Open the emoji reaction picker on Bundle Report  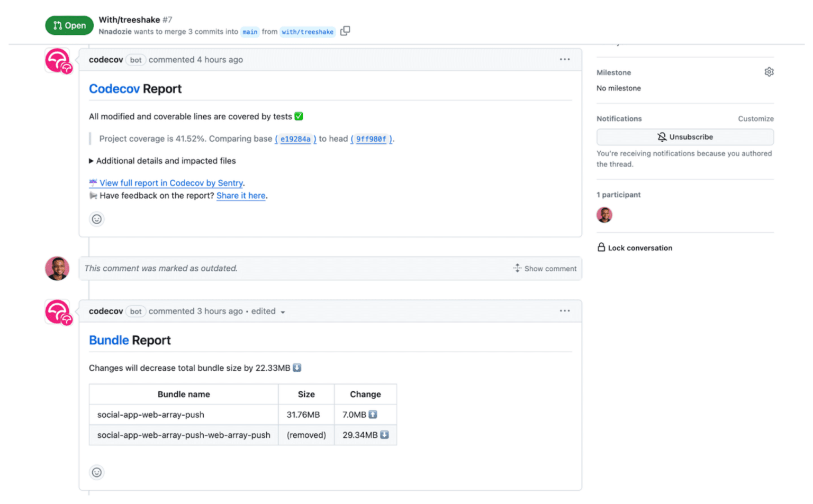(96, 472)
